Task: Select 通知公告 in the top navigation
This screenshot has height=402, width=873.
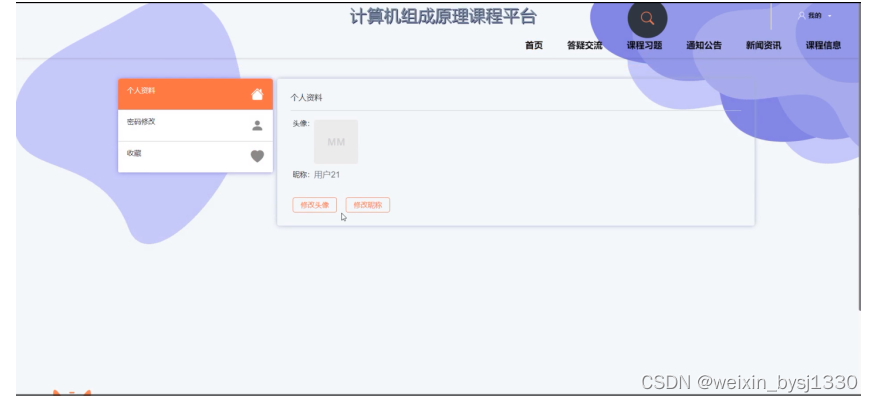Action: pos(704,46)
